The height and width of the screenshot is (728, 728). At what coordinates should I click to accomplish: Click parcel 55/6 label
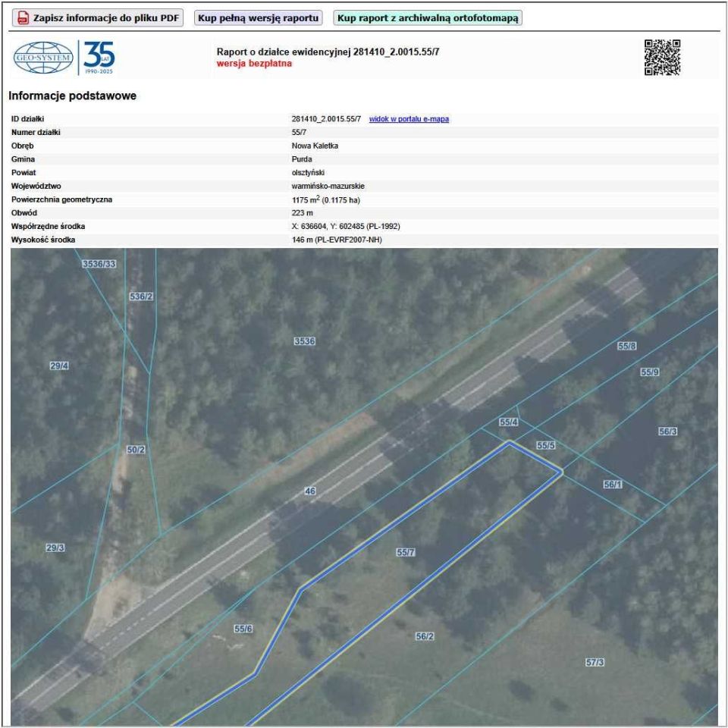click(x=243, y=629)
